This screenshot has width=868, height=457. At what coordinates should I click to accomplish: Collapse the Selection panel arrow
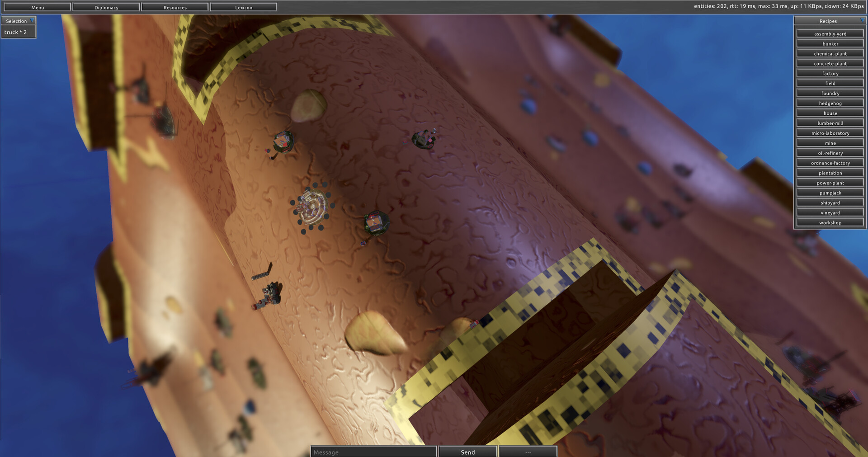tap(32, 21)
